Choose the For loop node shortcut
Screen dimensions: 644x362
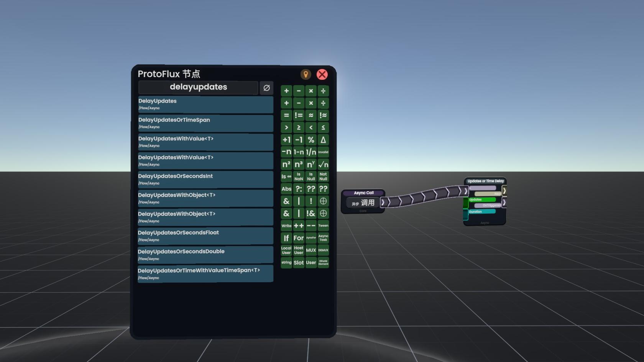click(299, 238)
